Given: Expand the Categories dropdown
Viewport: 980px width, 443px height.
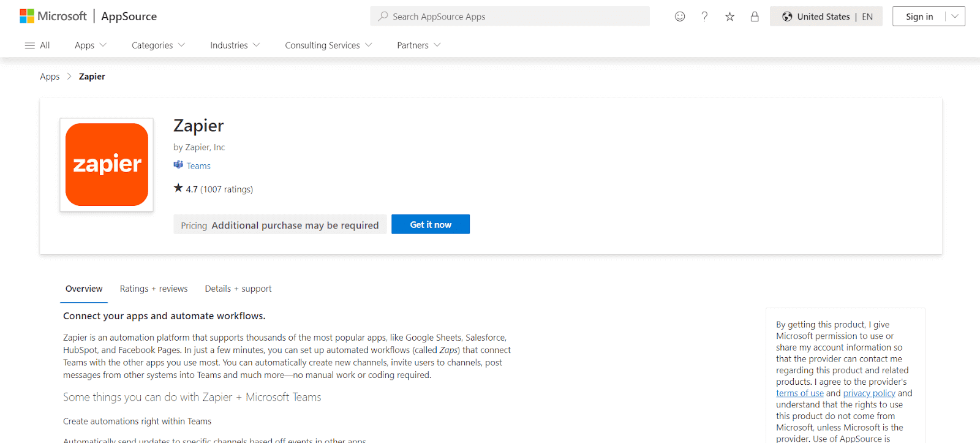Looking at the screenshot, I should [x=158, y=45].
